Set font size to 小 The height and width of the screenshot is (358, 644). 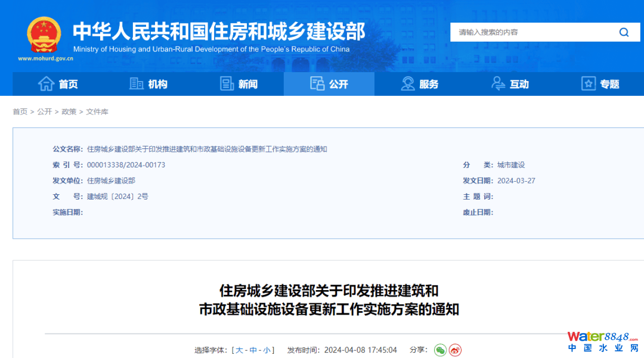pos(267,350)
